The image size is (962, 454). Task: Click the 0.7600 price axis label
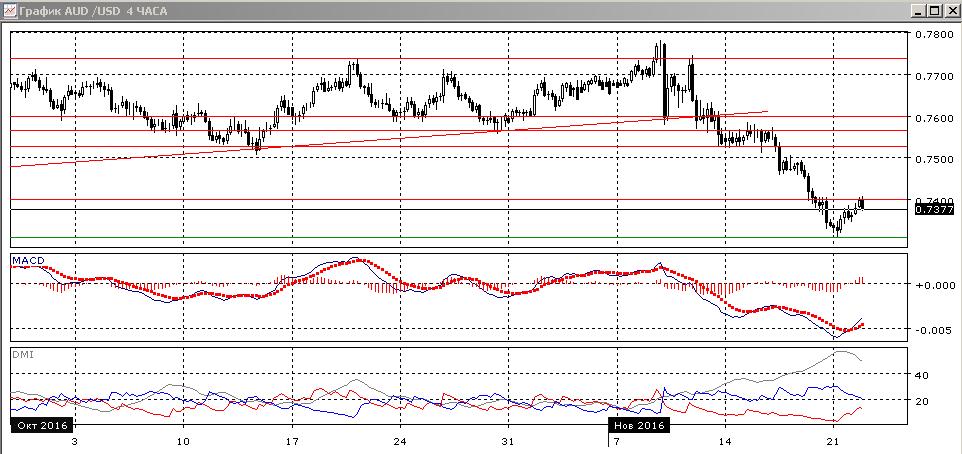[933, 118]
